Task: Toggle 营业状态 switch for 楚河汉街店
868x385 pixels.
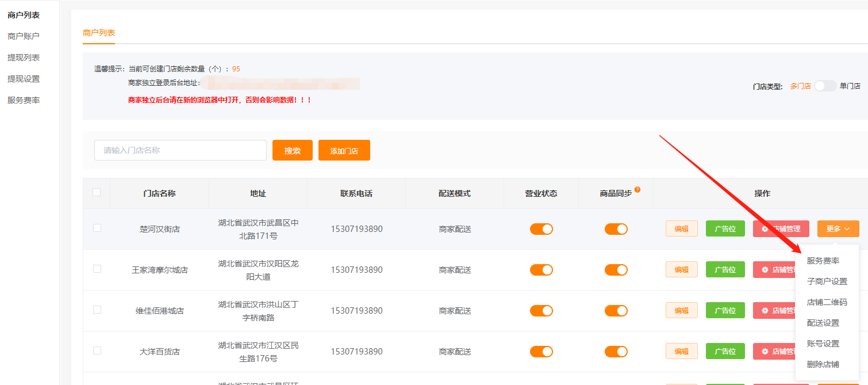Action: click(x=541, y=229)
